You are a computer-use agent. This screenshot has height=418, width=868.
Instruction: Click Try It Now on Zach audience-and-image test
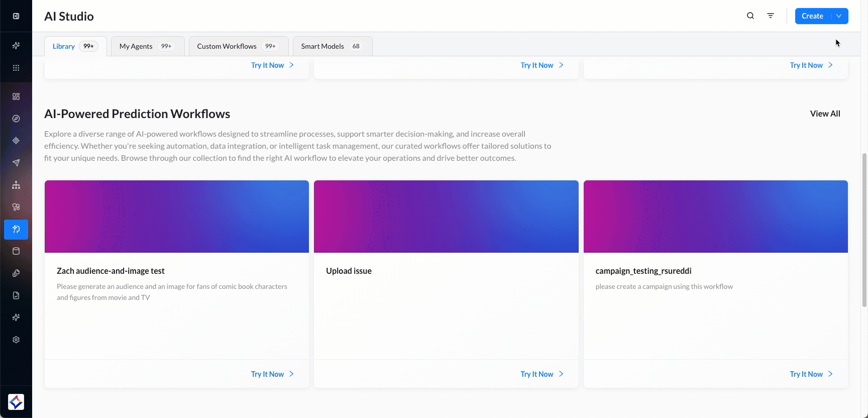[x=267, y=374]
